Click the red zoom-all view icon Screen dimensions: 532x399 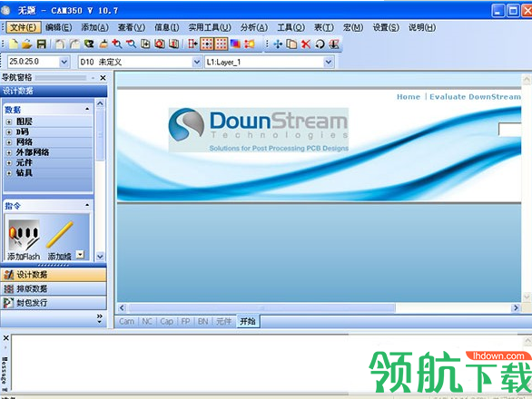point(160,44)
